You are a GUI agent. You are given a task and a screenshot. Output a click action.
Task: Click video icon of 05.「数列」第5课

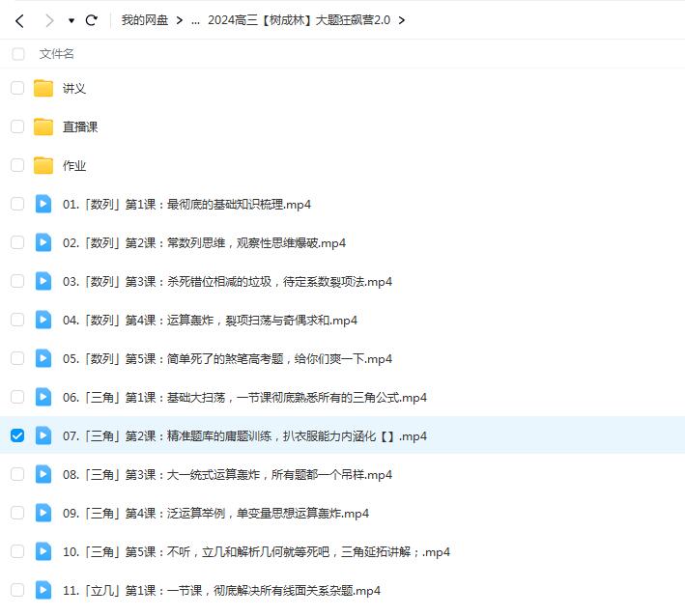pos(43,358)
